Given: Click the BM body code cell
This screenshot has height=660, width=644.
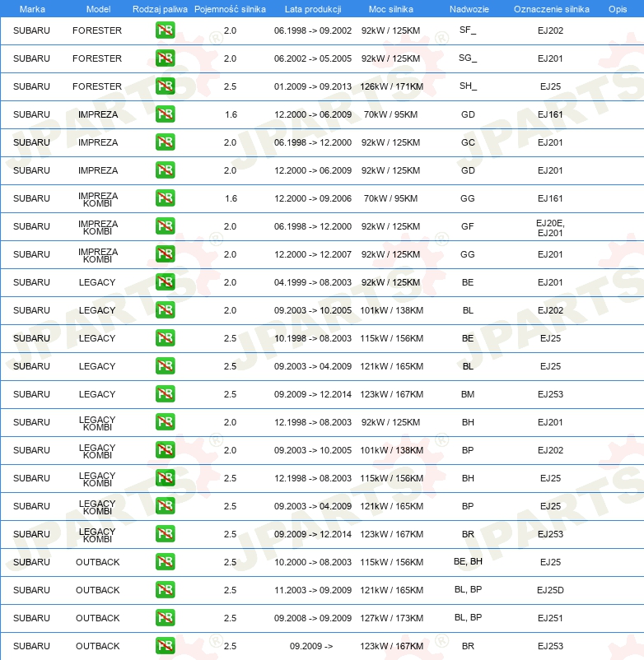Looking at the screenshot, I should [468, 394].
